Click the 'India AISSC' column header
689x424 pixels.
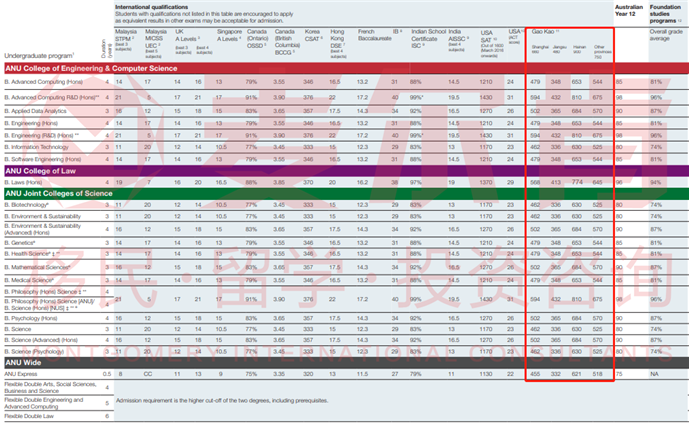point(459,40)
